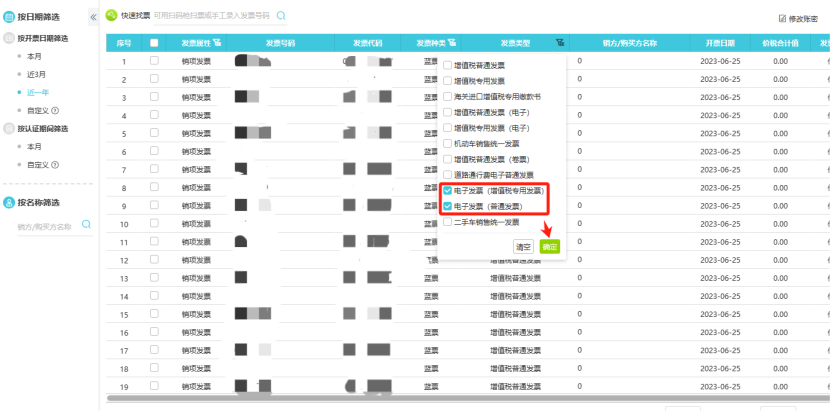Click the 修改账密 edit icon
830x411 pixels.
point(782,19)
